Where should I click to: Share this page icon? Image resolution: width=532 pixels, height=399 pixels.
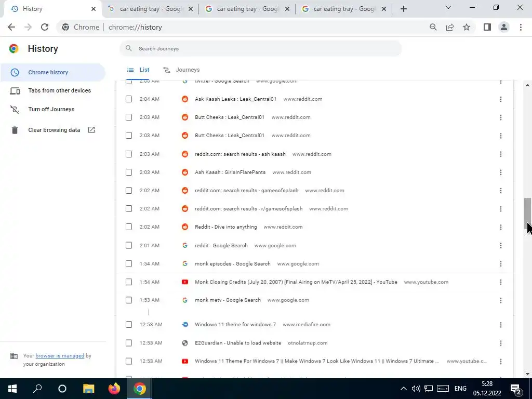(x=450, y=27)
